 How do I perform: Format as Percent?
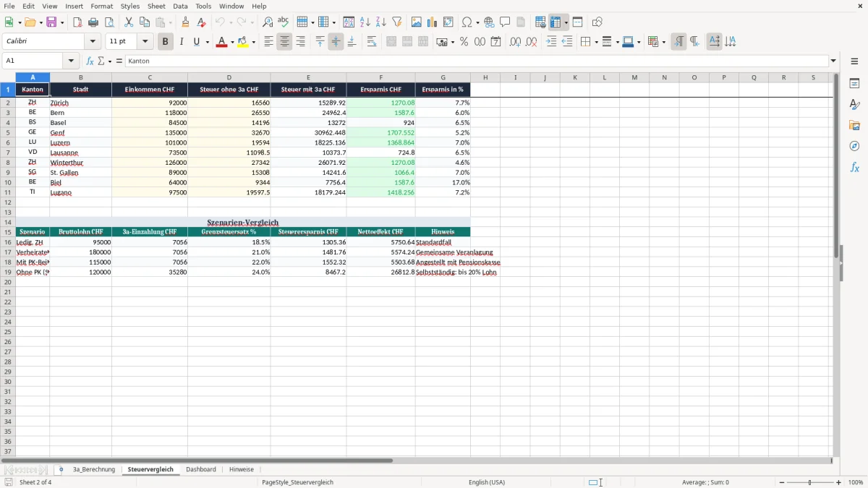click(x=464, y=42)
